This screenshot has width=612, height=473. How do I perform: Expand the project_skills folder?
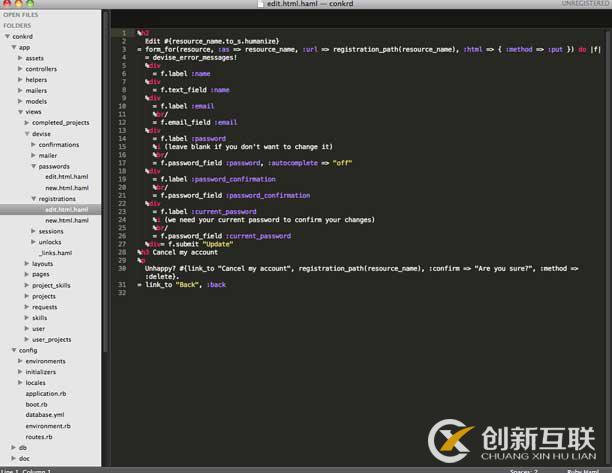coord(27,285)
